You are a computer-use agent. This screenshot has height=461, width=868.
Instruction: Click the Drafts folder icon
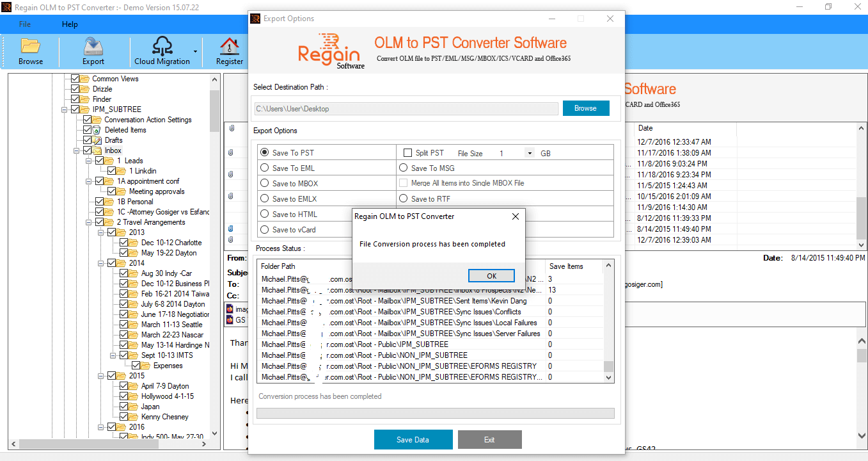(96, 140)
